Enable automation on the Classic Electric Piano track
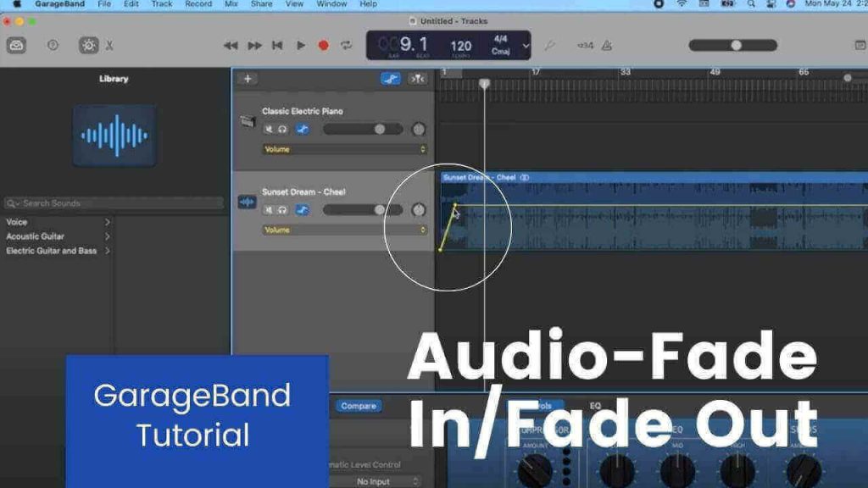 pos(303,127)
